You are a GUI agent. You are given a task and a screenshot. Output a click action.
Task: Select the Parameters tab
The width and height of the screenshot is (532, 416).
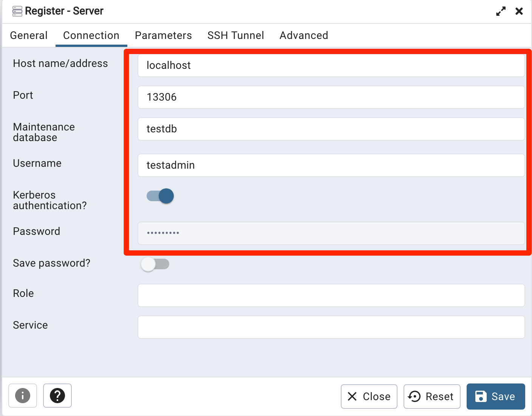tap(163, 35)
